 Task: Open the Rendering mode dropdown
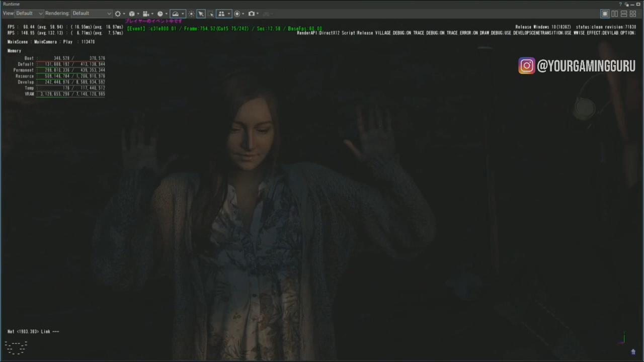point(92,14)
